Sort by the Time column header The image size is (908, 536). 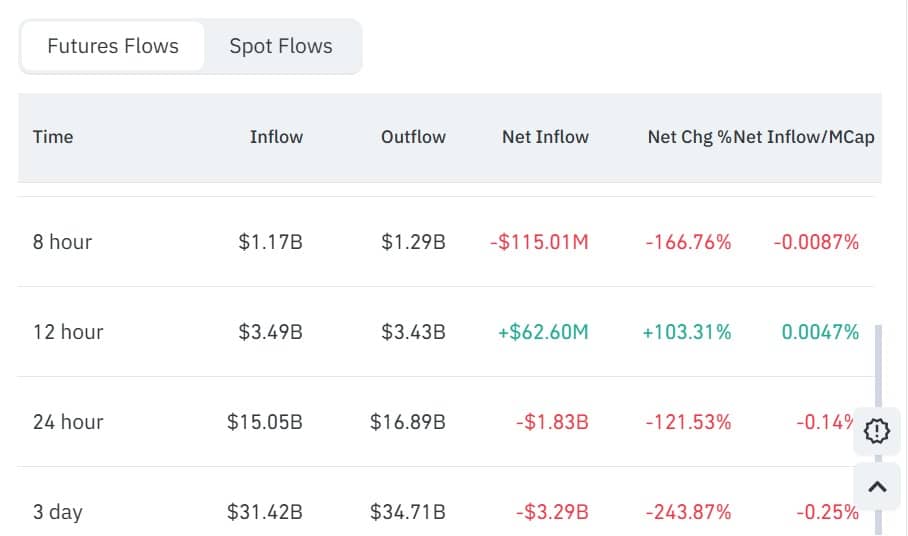click(53, 137)
